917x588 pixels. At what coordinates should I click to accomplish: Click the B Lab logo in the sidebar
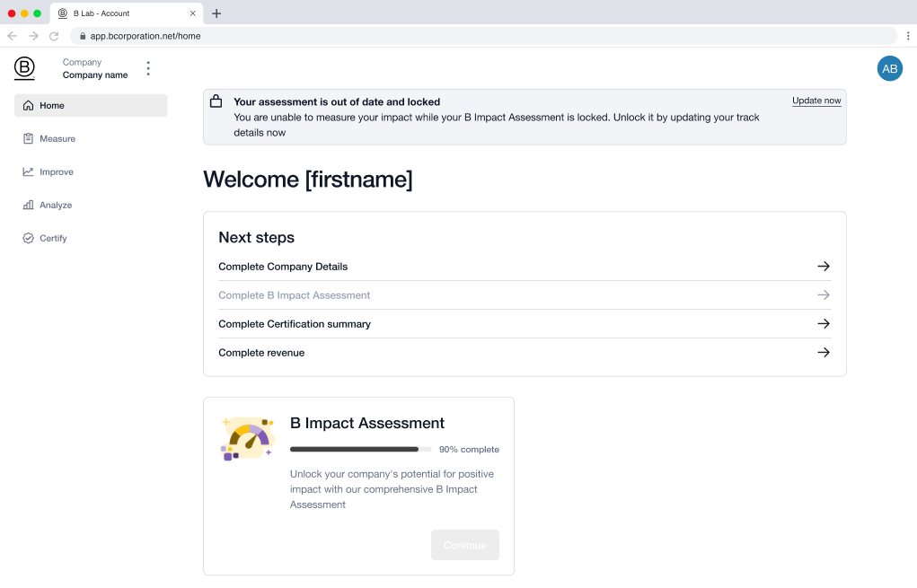click(x=24, y=68)
